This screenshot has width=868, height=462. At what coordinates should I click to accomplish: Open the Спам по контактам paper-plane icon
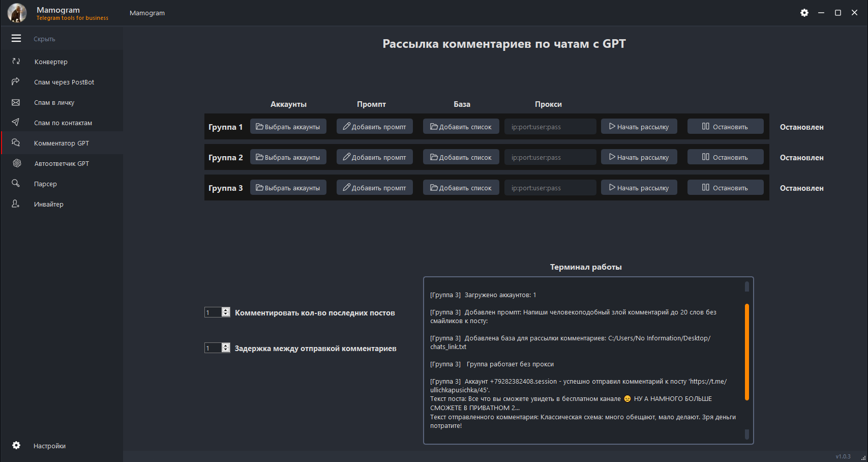tap(16, 123)
